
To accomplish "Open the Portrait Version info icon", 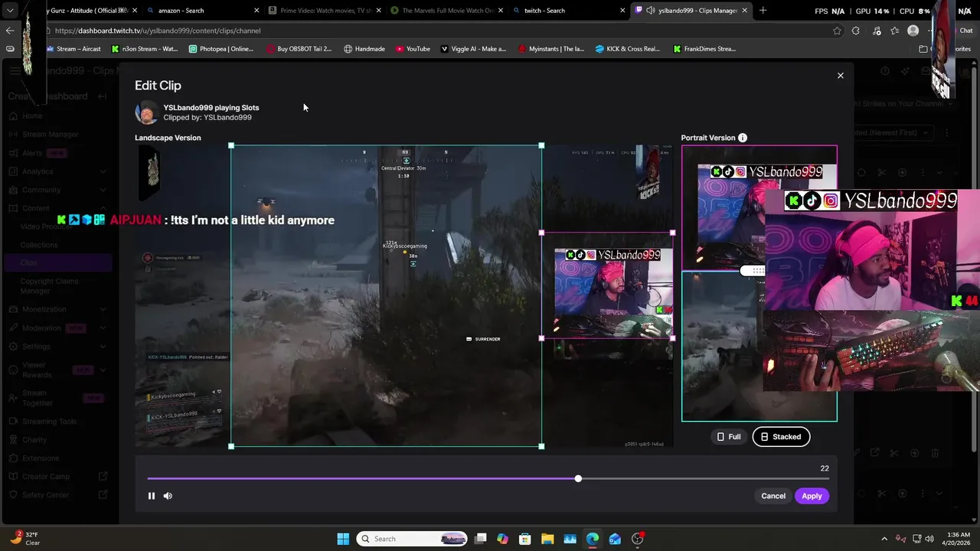I will click(742, 138).
